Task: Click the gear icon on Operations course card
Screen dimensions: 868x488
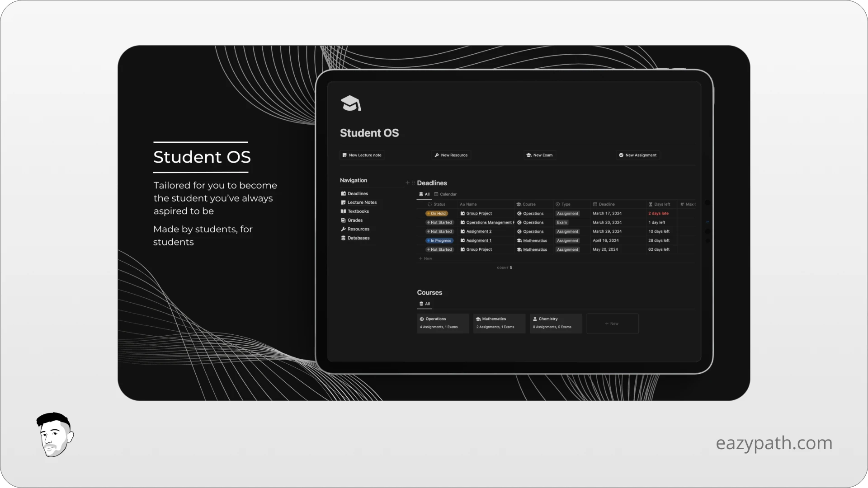Action: (x=422, y=319)
